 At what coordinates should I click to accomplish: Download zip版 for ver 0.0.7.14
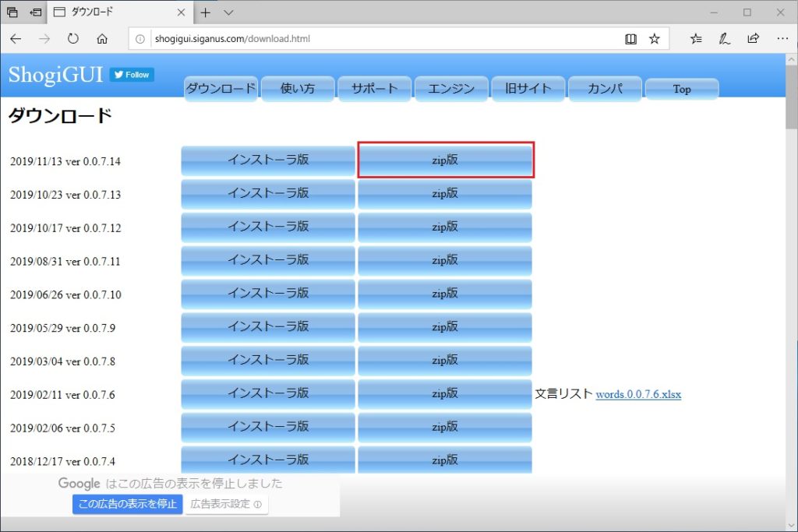445,160
